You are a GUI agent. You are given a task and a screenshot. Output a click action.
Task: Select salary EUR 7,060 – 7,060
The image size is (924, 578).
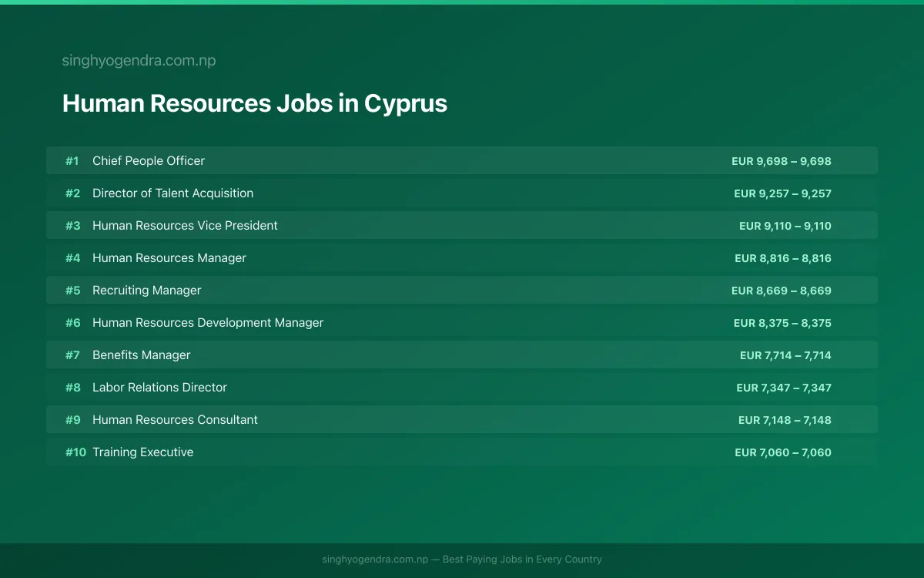coord(783,452)
